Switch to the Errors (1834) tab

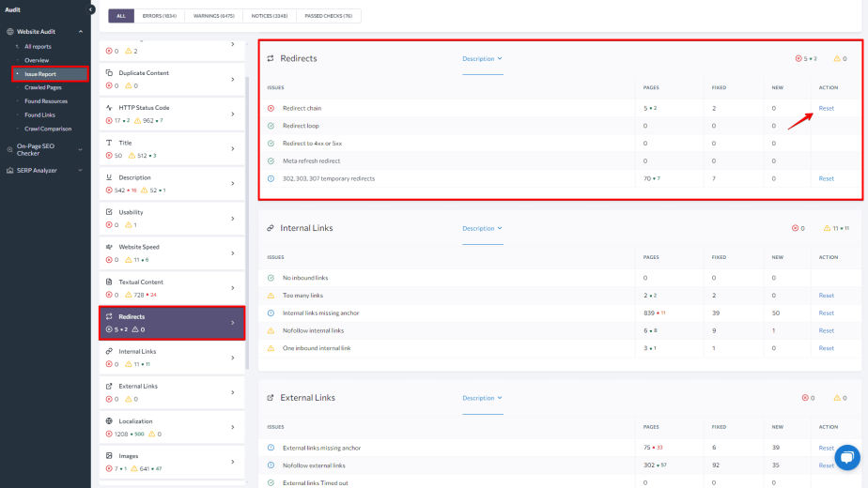(x=160, y=16)
